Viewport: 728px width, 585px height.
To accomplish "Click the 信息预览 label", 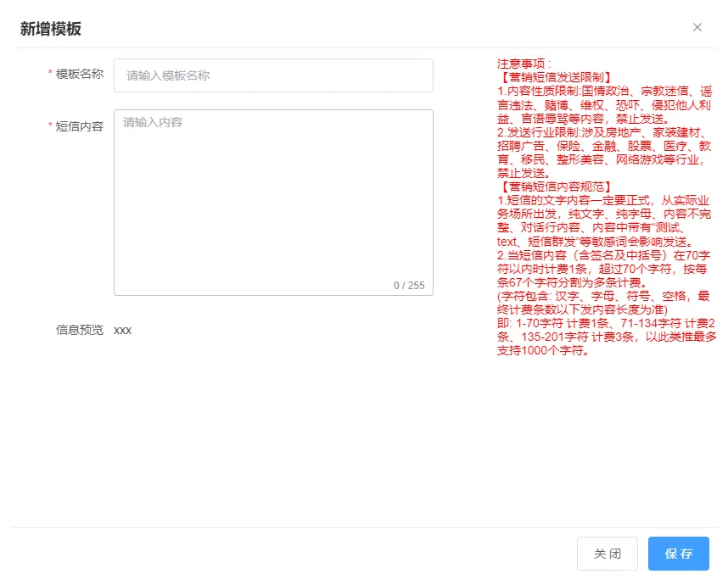I will click(x=79, y=330).
